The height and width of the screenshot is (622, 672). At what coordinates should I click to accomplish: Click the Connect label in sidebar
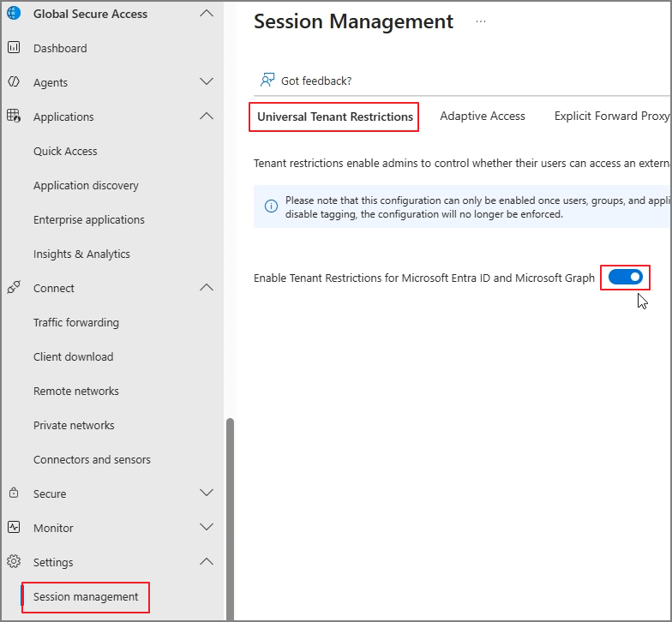tap(53, 288)
